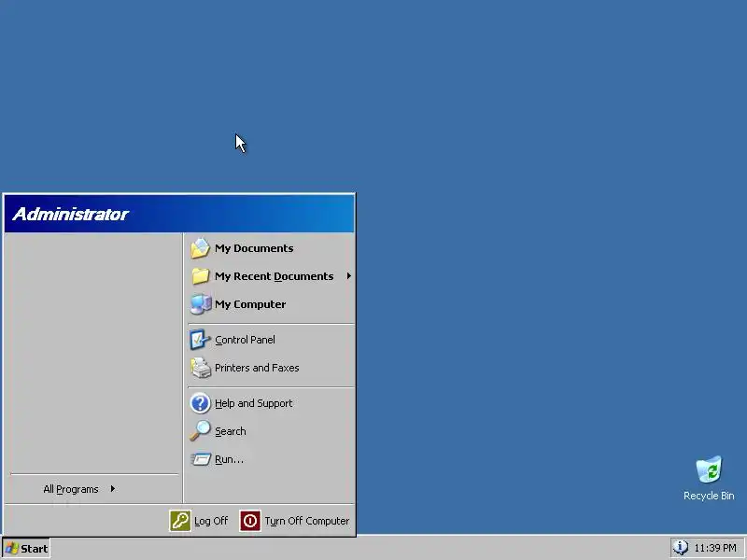
Task: Click the Log Off button label
Action: pos(211,521)
